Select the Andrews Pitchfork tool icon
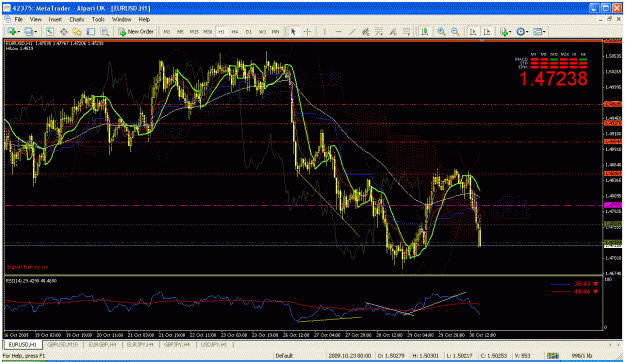This screenshot has height=362, width=625. (x=393, y=31)
